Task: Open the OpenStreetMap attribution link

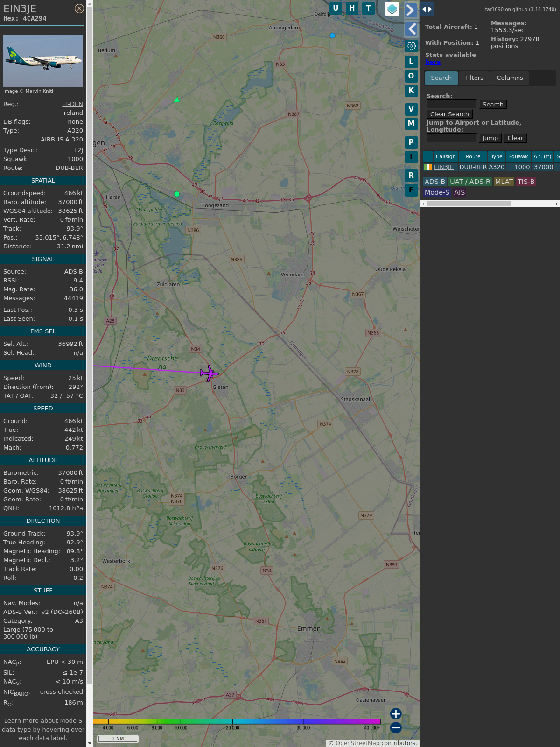Action: tap(357, 743)
